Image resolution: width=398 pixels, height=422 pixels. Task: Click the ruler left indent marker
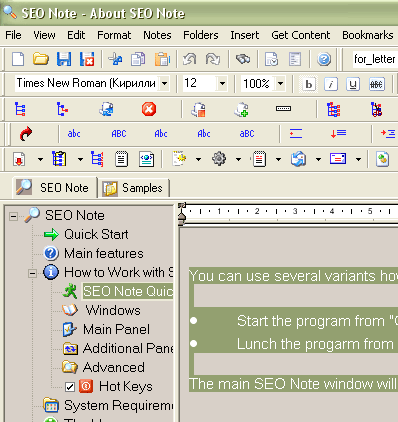tap(181, 217)
